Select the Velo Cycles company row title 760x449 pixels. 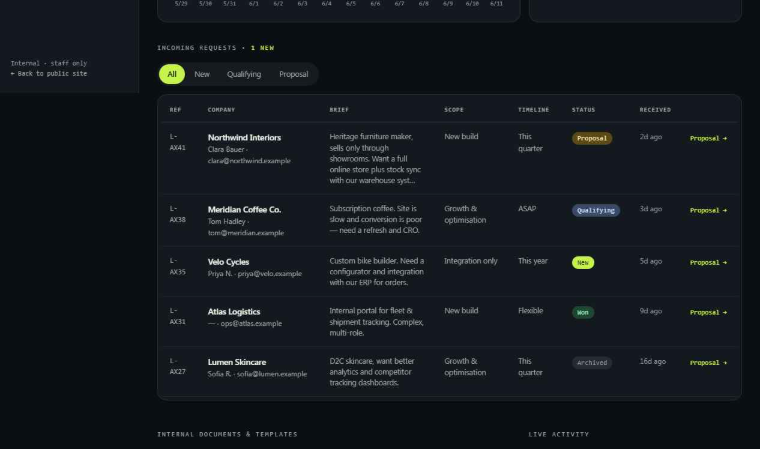228,262
